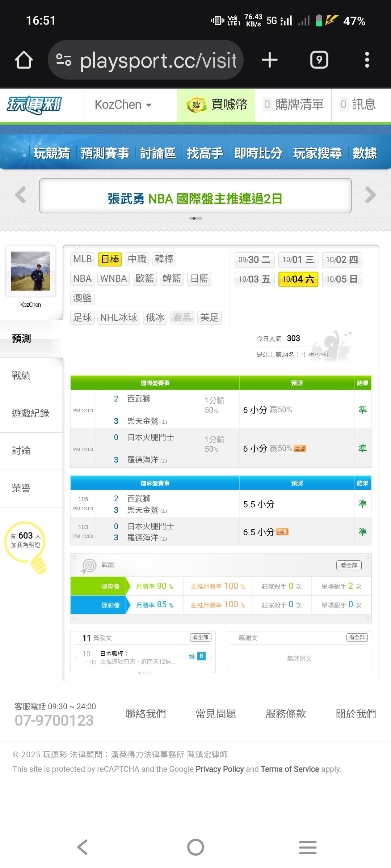Show next banner with right arrow
This screenshot has width=391, height=868.
[x=370, y=195]
